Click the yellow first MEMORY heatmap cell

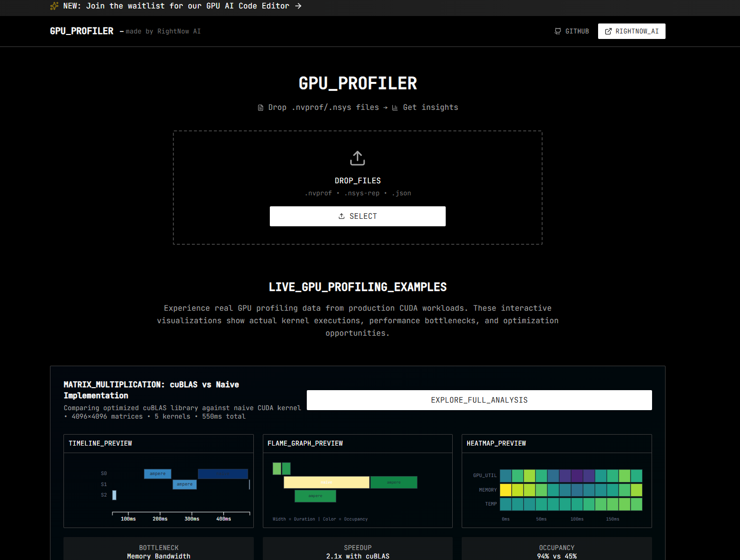506,490
